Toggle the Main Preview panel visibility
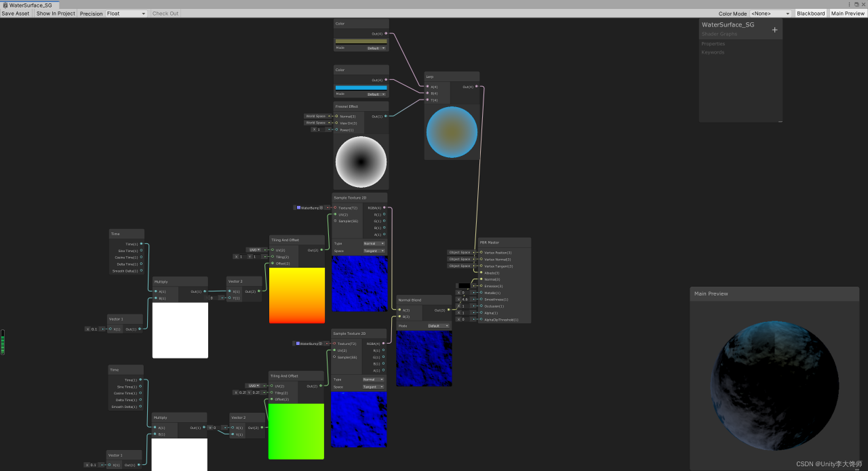 848,14
